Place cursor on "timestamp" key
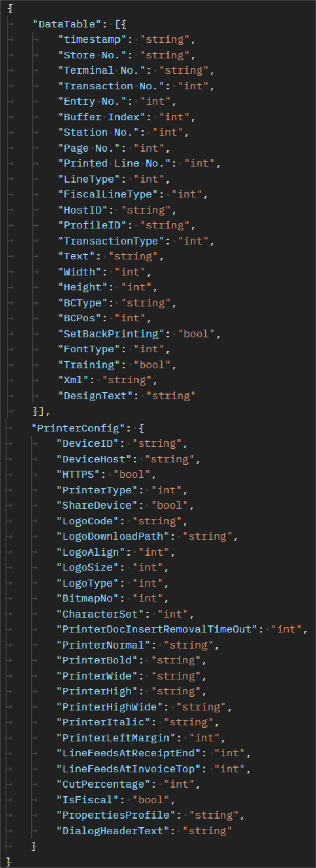Image resolution: width=316 pixels, height=868 pixels. [95, 39]
